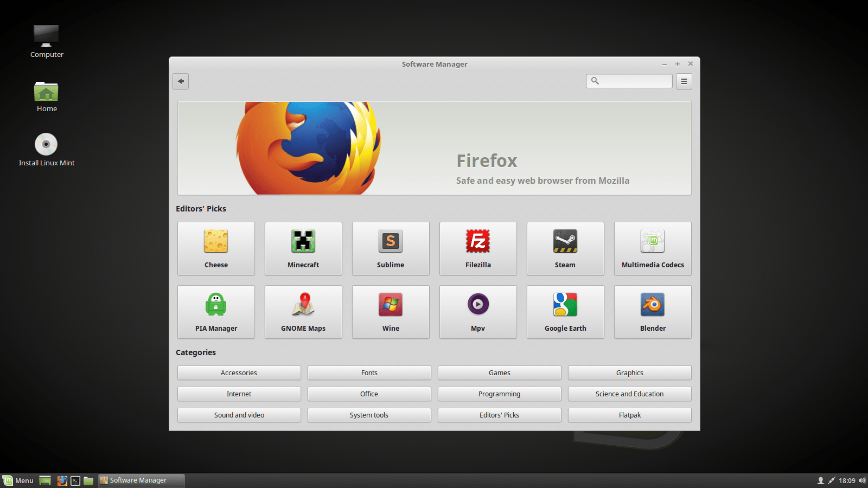868x488 pixels.
Task: Open the Editors' Picks category button
Action: point(500,415)
